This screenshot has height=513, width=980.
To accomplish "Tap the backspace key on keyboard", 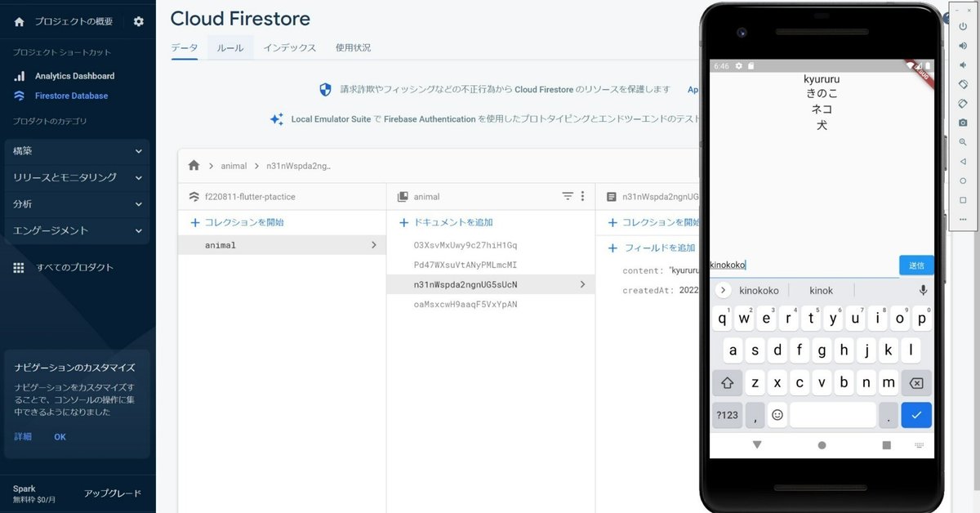I will [x=916, y=382].
